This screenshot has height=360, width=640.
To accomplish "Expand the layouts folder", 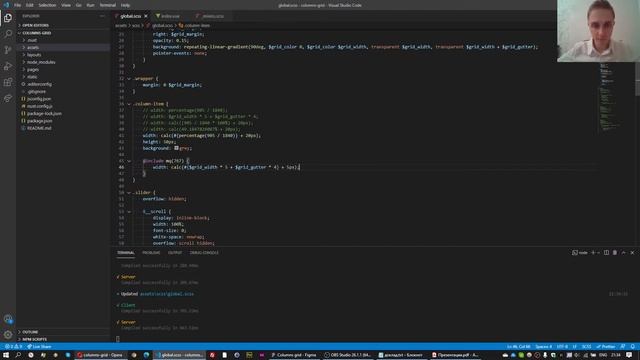I will tap(63, 55).
